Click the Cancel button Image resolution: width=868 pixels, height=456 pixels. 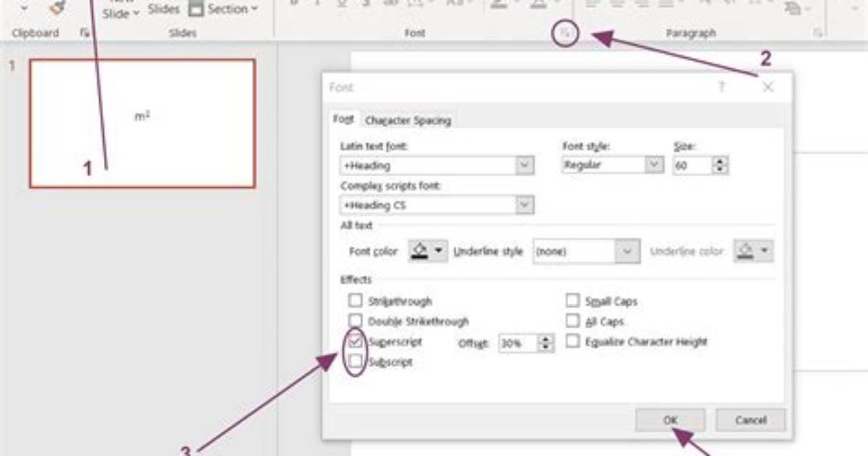(750, 420)
